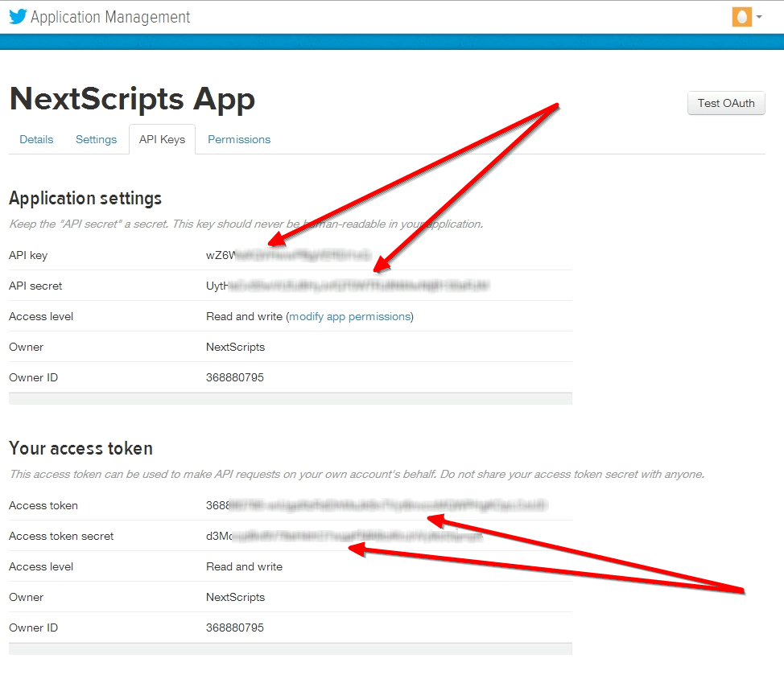Click NextScripts owner value under Your access token

(236, 597)
